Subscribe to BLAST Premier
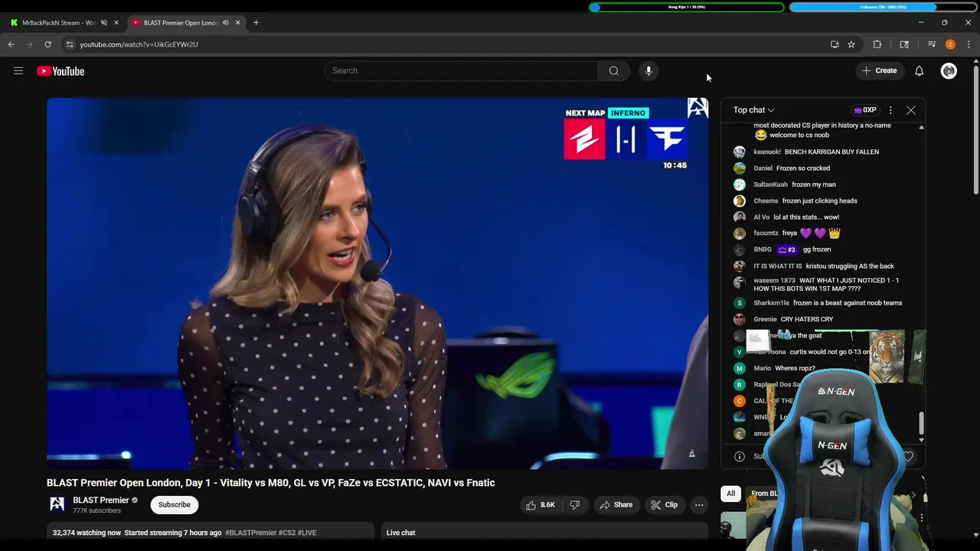Viewport: 980px width, 551px height. pos(175,504)
